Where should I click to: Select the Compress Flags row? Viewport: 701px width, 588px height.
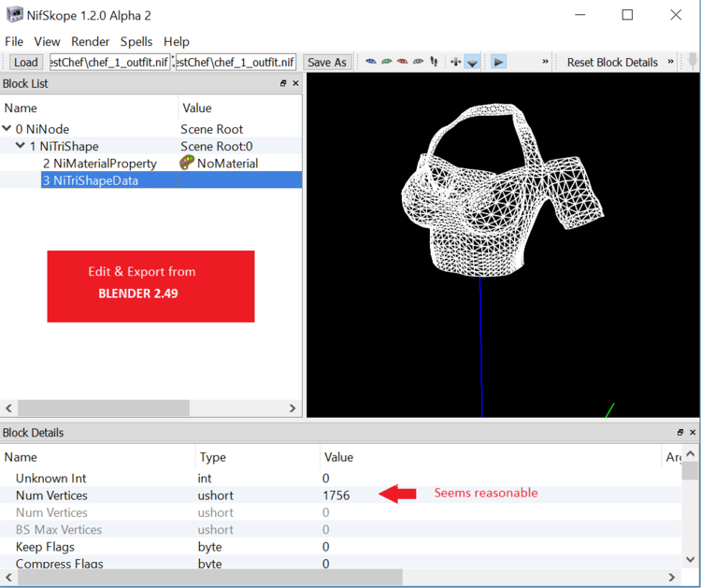tap(340, 563)
